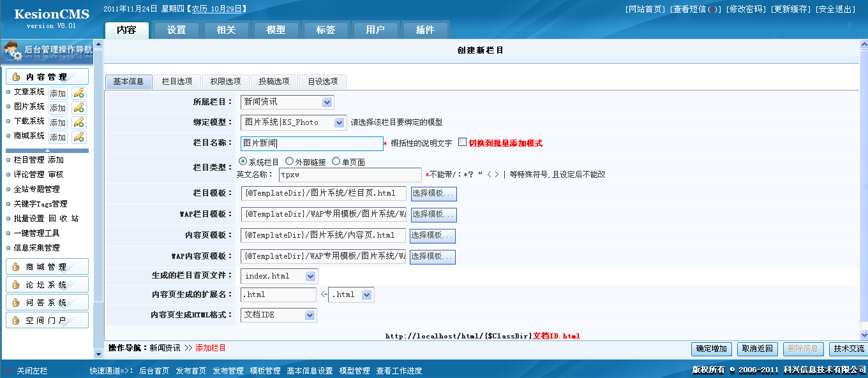This screenshot has height=378, width=868.
Task: Select the 外部链接 radio button
Action: coord(290,162)
